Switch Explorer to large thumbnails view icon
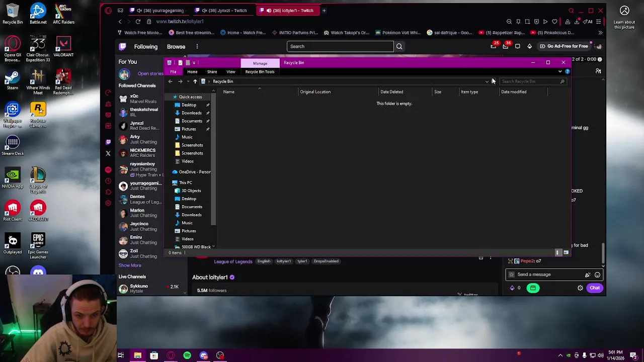The width and height of the screenshot is (644, 362). click(566, 252)
